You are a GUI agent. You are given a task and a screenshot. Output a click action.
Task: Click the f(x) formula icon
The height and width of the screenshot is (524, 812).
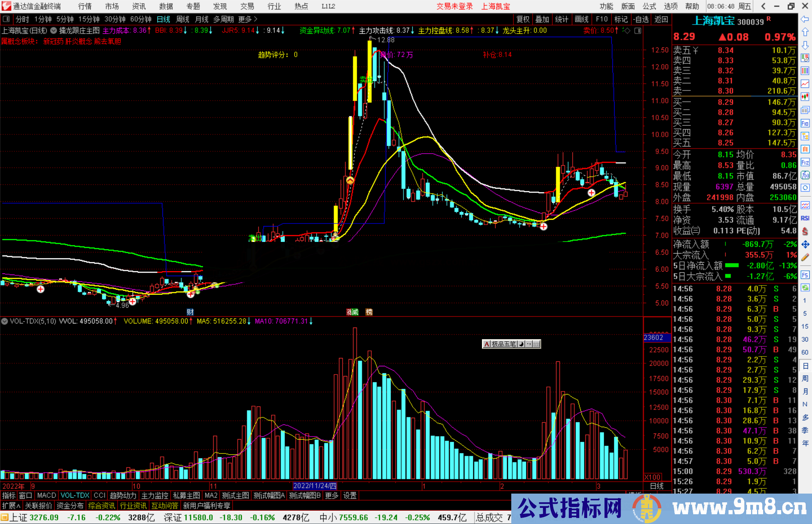tap(805, 175)
